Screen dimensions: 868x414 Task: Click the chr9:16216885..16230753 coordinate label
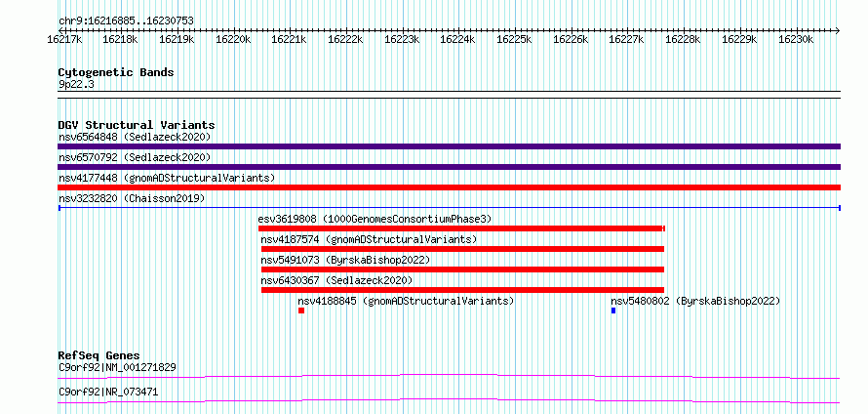pos(126,21)
